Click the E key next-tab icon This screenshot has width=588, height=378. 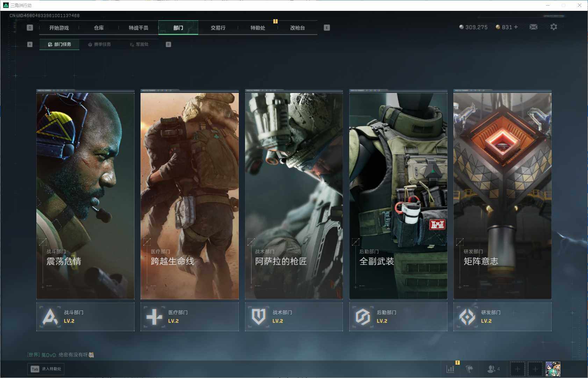click(x=327, y=28)
